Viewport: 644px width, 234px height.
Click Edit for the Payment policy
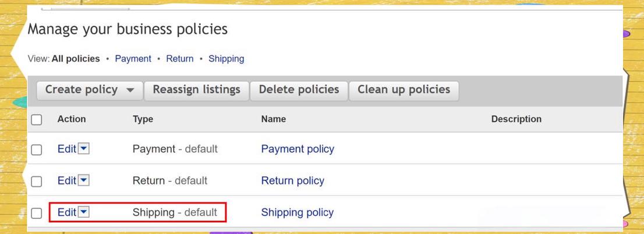(x=66, y=149)
